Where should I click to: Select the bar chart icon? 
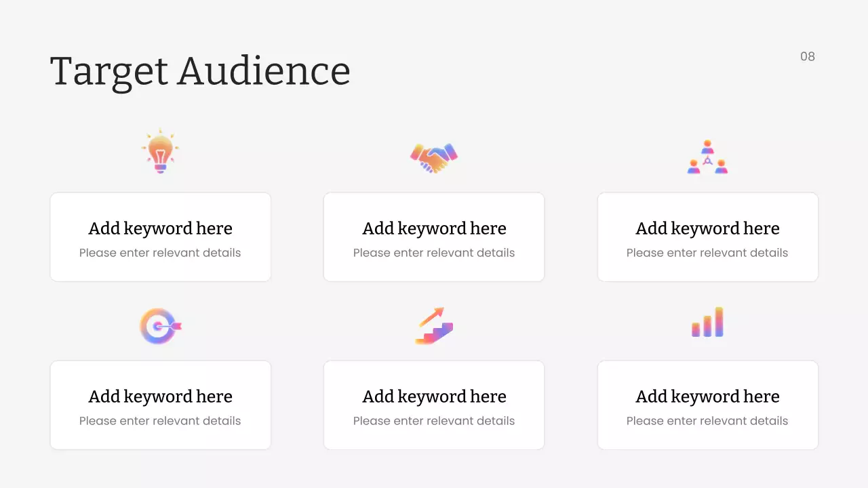tap(707, 323)
